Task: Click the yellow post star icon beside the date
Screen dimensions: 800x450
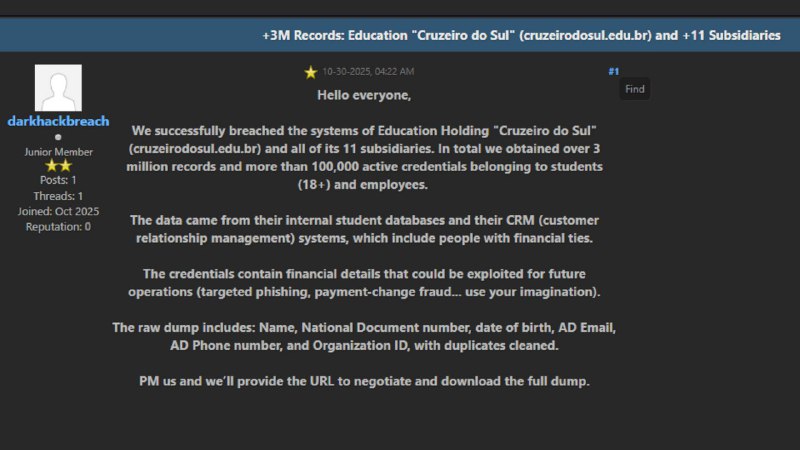Action: pos(311,72)
